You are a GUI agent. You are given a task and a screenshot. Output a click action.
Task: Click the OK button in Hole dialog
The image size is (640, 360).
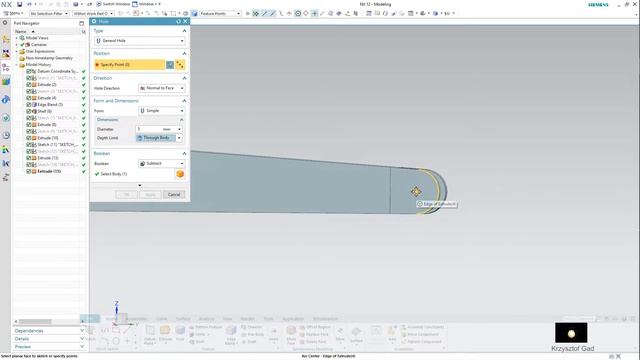coord(127,195)
